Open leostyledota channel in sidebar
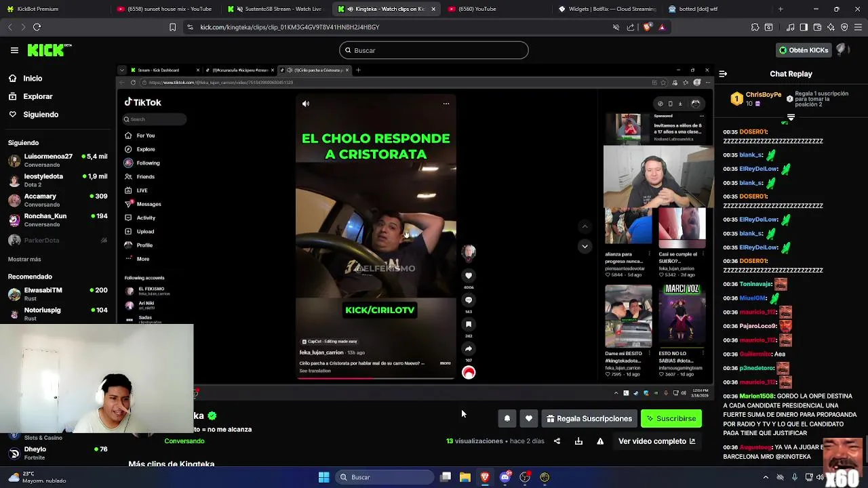This screenshot has width=868, height=488. 58,180
